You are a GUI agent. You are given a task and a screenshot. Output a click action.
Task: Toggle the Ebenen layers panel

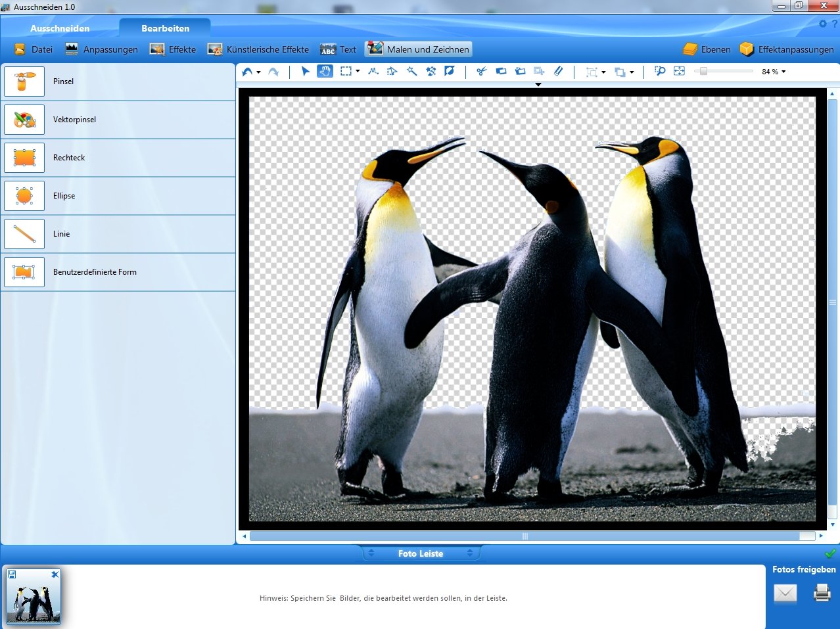[x=707, y=49]
